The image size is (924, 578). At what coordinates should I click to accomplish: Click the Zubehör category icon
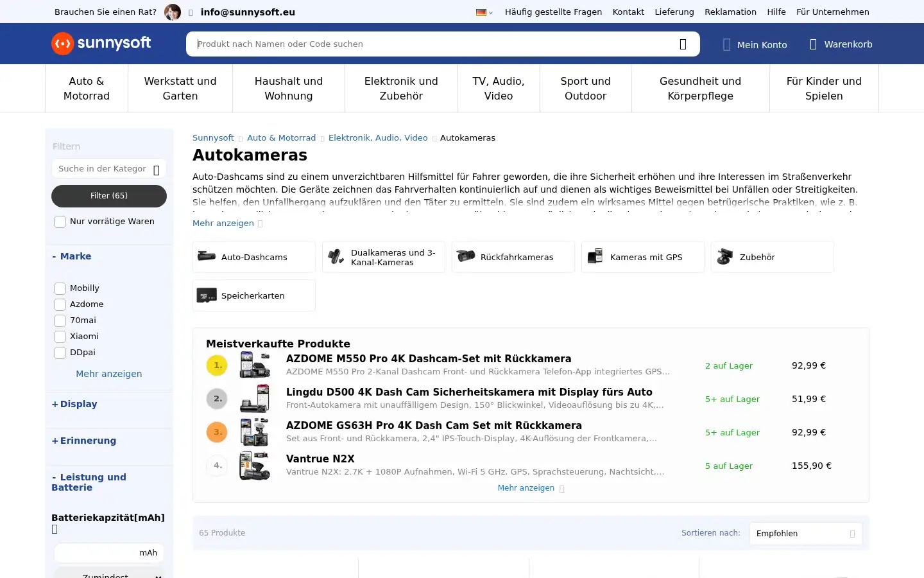pos(725,256)
